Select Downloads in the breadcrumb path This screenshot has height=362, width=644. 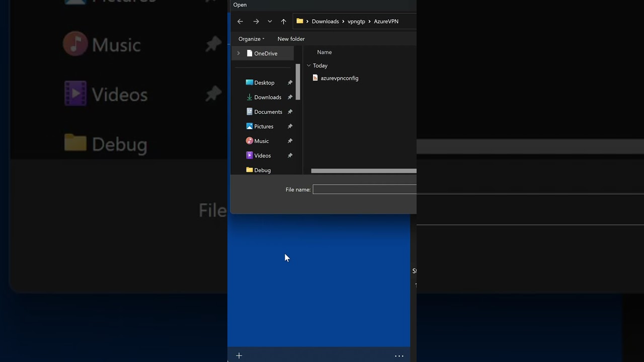pos(325,21)
